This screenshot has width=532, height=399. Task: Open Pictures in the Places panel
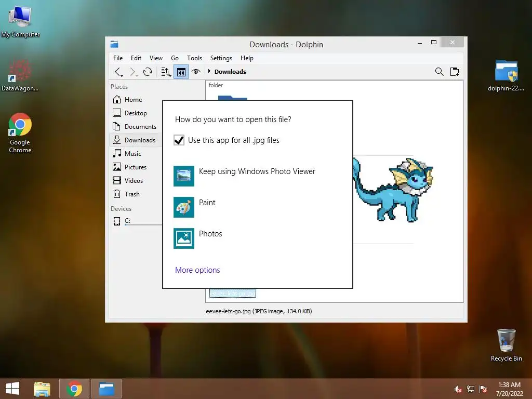(x=136, y=167)
